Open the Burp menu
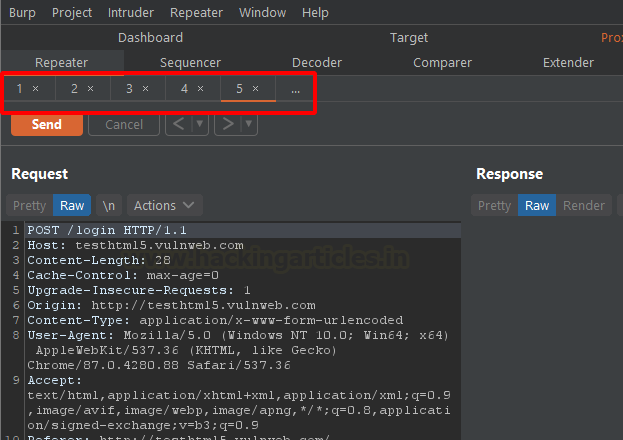Viewport: 623px width, 440px height. [22, 13]
